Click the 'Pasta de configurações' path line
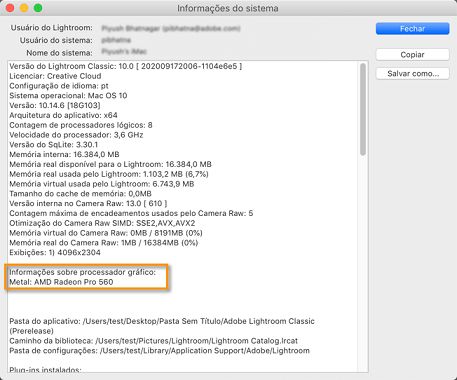 click(x=159, y=351)
